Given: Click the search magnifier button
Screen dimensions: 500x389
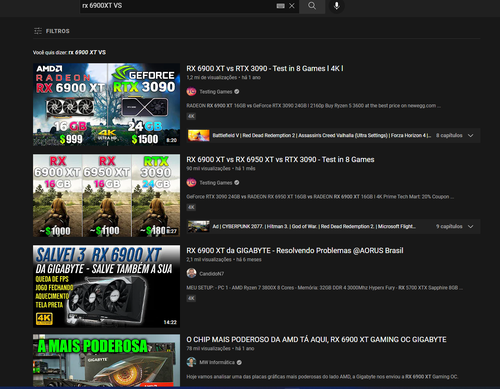Looking at the screenshot, I should [x=312, y=6].
